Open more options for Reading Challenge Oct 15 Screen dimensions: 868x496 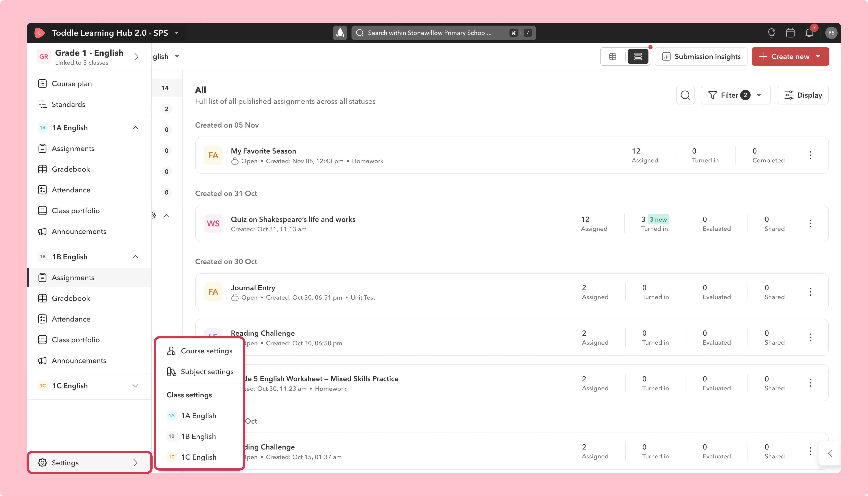[x=810, y=451]
